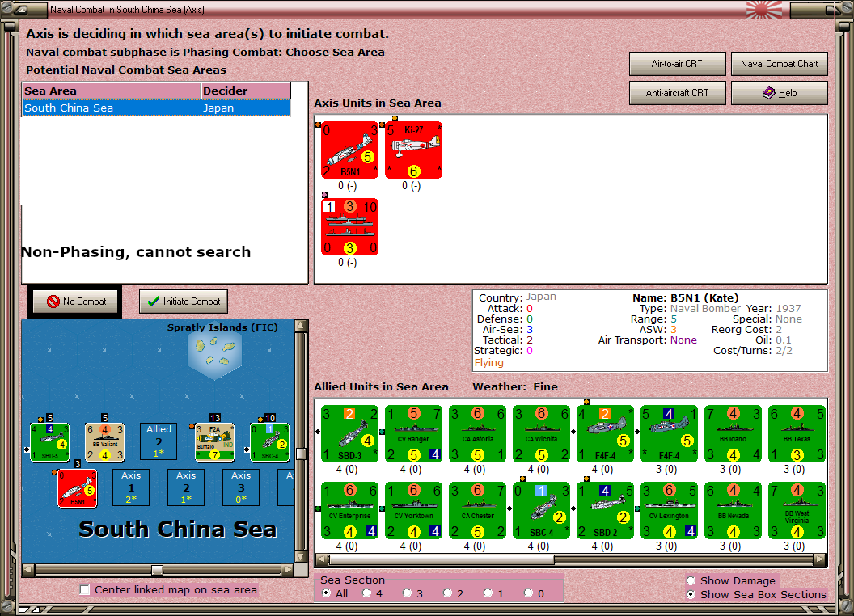Select Sea Section All radio button
854x616 pixels.
click(326, 593)
